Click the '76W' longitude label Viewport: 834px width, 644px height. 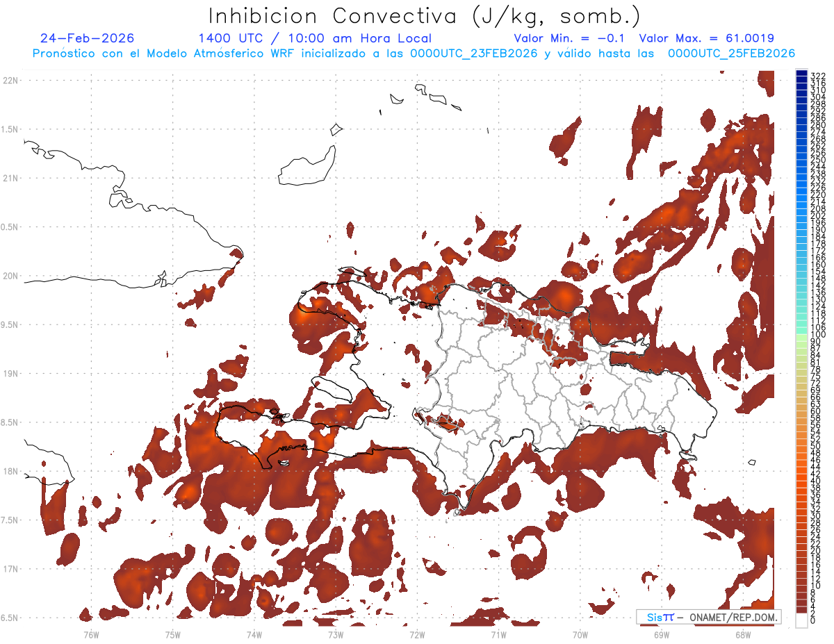pos(91,634)
